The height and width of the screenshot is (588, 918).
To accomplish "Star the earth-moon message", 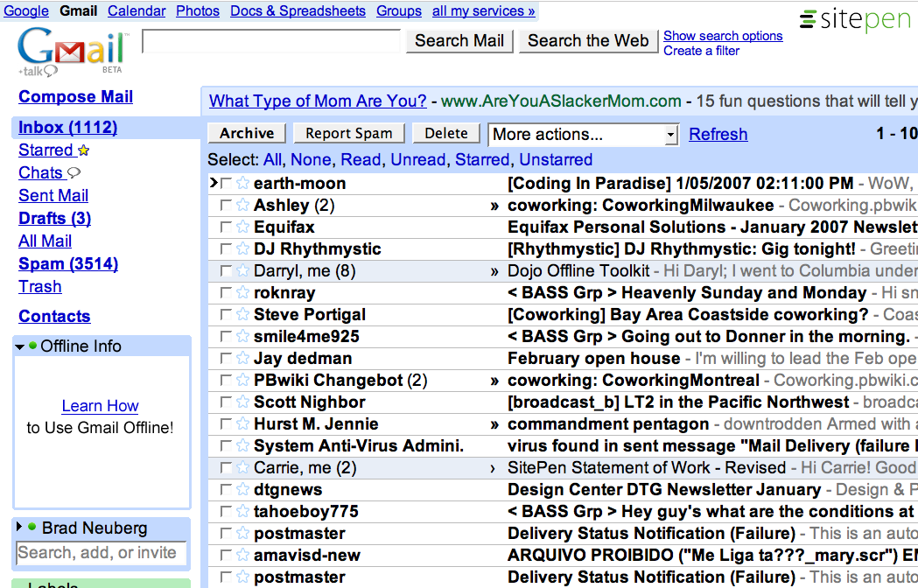I will point(243,183).
